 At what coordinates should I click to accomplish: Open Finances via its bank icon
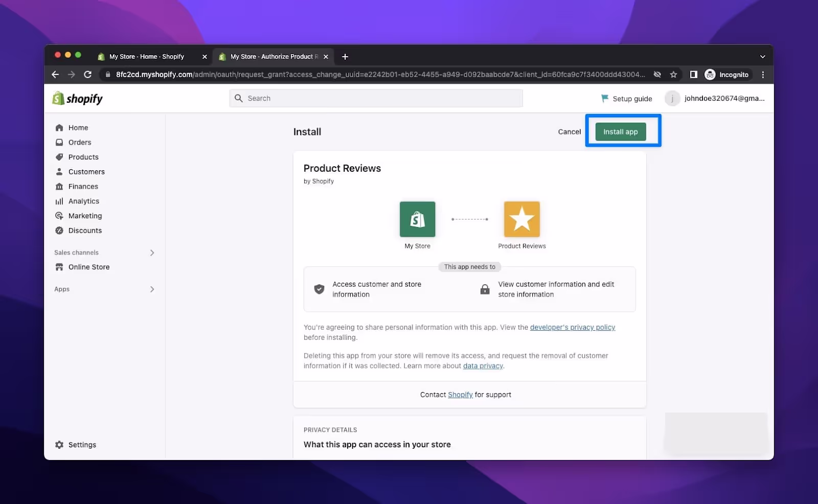[59, 187]
